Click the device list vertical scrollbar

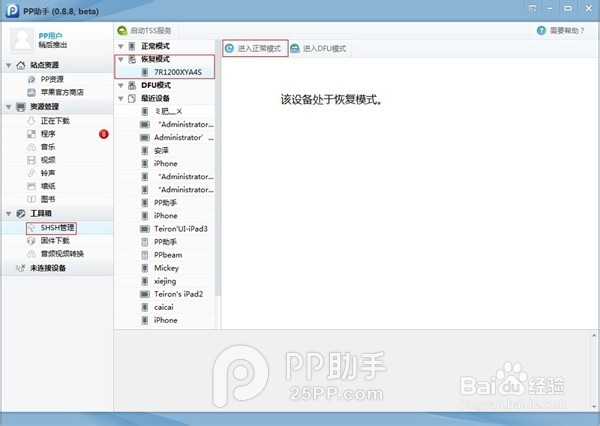[218, 168]
